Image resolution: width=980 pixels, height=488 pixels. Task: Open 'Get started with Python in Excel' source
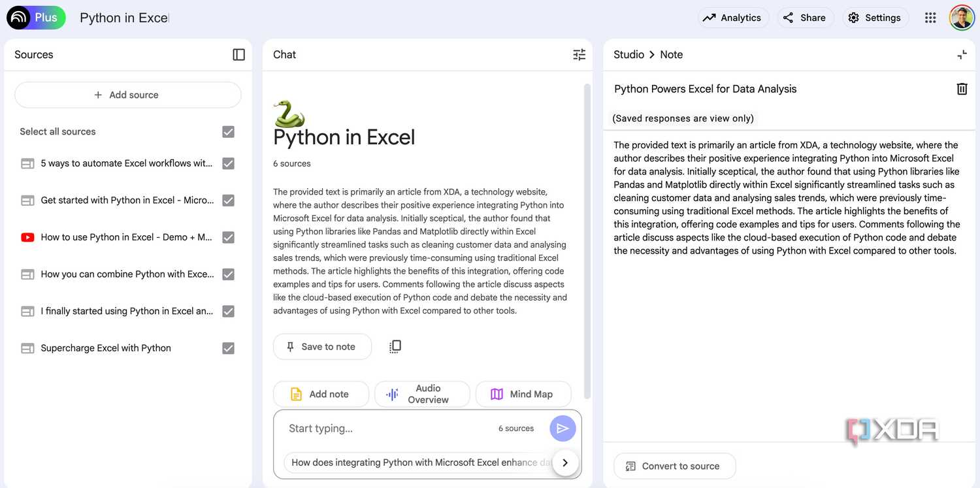pos(127,201)
